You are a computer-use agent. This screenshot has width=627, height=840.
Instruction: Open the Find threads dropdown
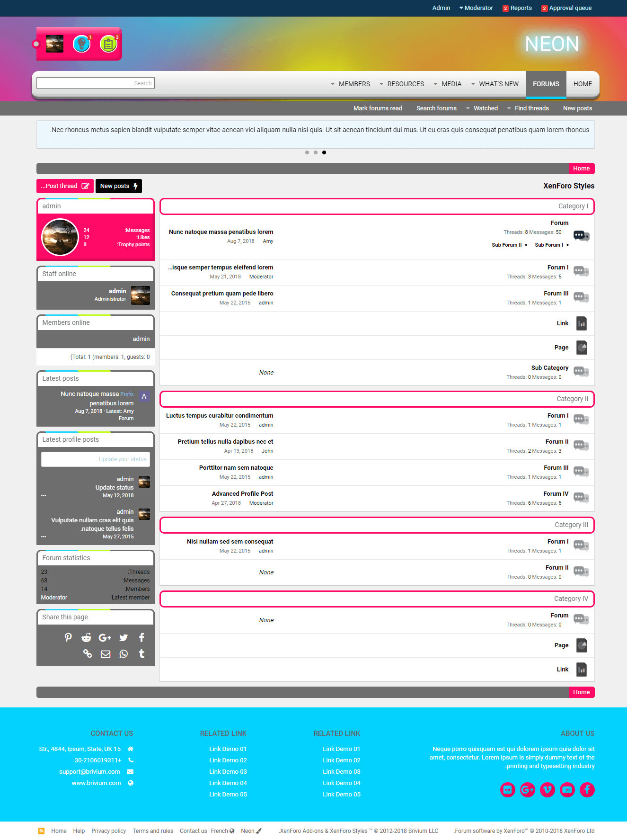[x=528, y=108]
